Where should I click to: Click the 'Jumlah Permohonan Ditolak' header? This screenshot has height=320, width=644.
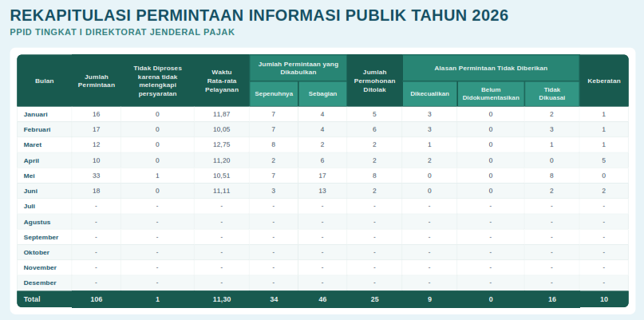click(x=374, y=81)
